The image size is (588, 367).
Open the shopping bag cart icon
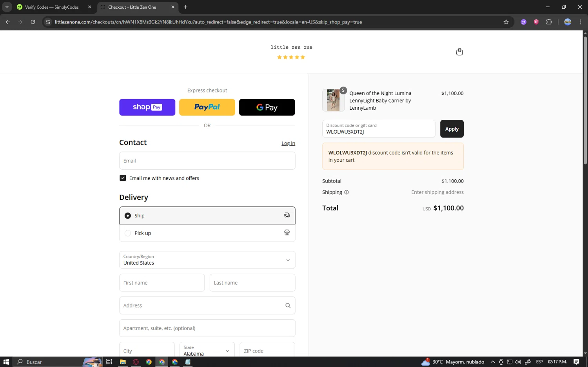459,52
